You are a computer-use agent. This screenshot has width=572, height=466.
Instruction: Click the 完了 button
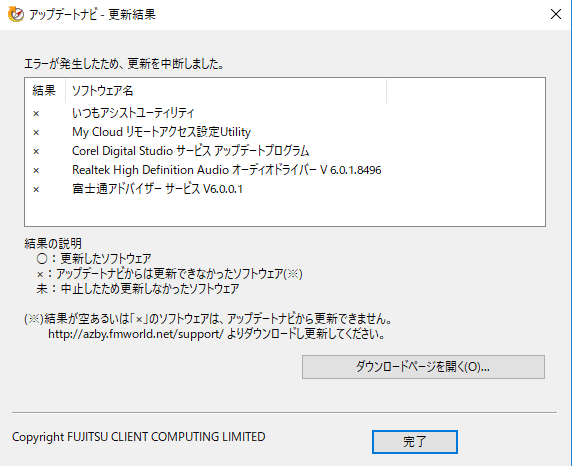pos(415,442)
